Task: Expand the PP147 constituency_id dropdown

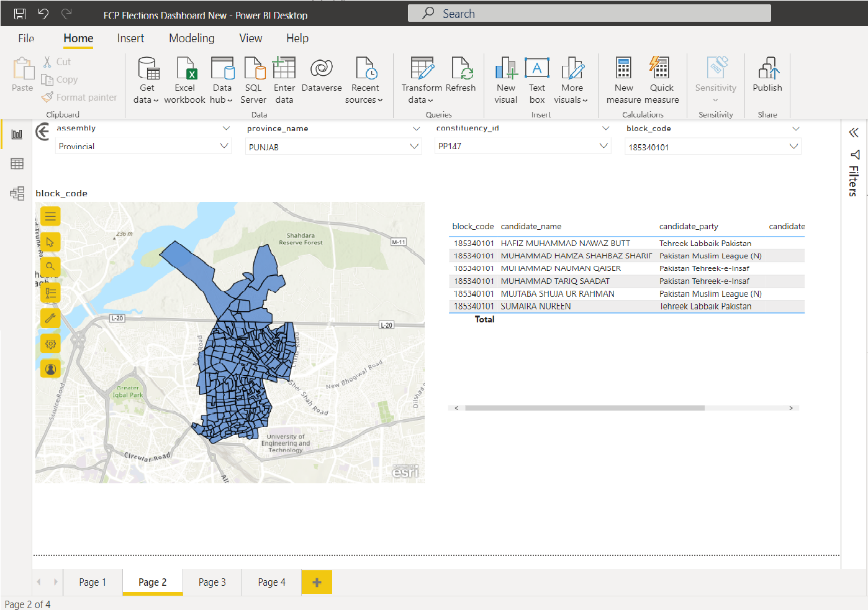Action: (x=523, y=146)
